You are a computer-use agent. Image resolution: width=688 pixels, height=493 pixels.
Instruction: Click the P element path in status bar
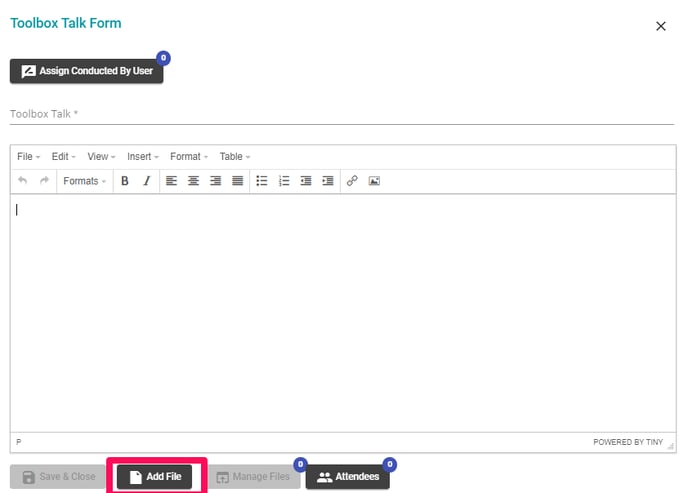tap(18, 442)
